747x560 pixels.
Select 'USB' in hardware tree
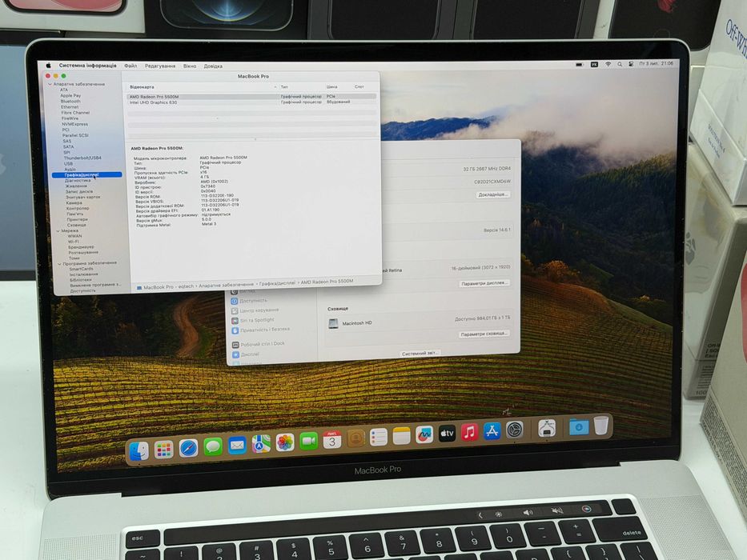69,164
